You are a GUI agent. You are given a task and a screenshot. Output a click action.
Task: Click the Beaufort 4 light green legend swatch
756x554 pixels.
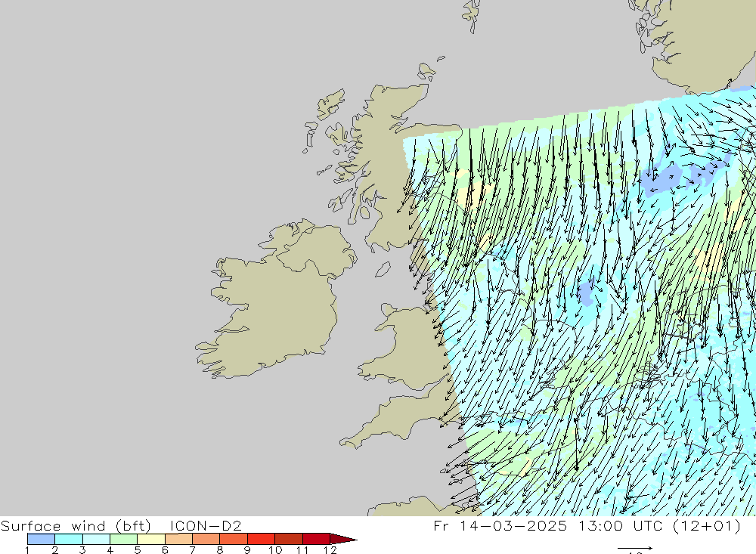[x=123, y=539]
